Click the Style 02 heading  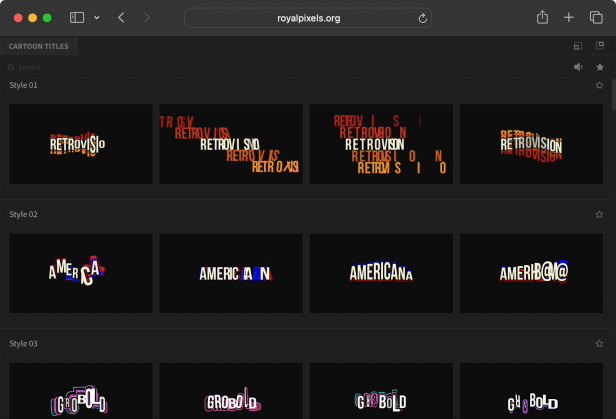23,214
